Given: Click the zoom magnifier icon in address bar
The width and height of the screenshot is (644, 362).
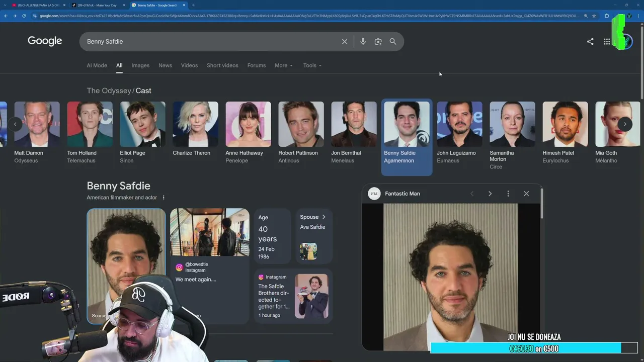Looking at the screenshot, I should [586, 16].
